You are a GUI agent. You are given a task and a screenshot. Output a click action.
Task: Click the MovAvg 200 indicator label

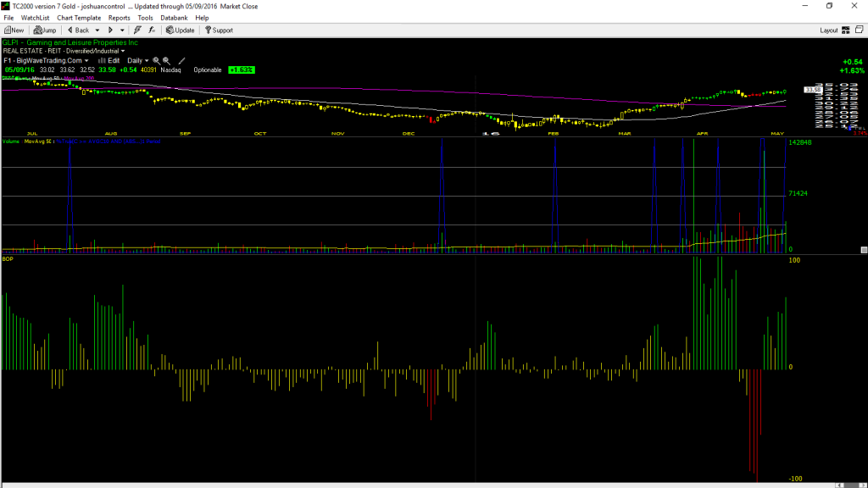pos(79,79)
